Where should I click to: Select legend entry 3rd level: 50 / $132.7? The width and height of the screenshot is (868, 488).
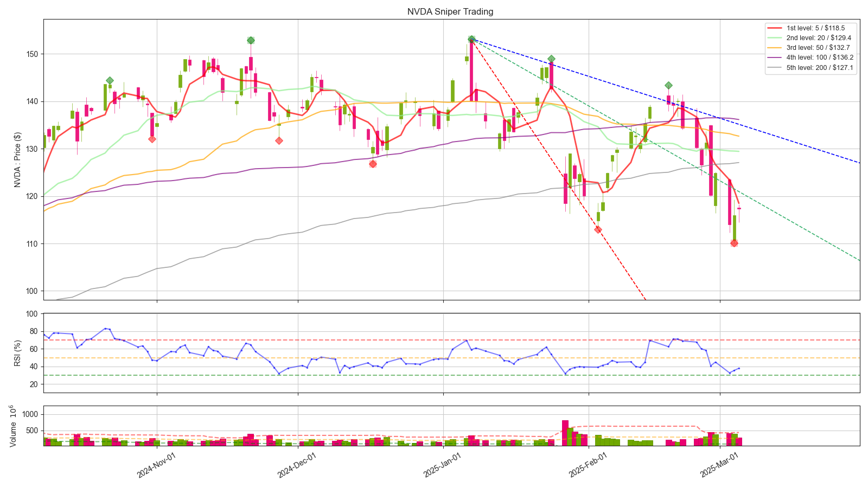click(819, 48)
